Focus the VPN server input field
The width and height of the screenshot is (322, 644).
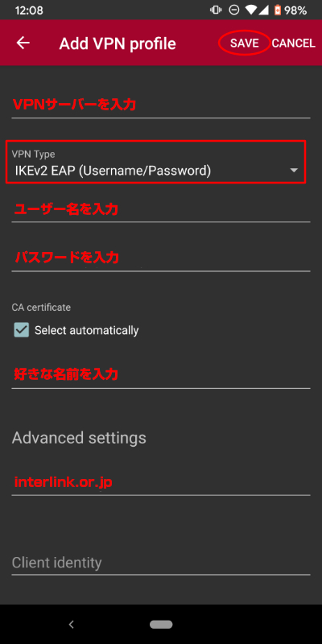161,106
